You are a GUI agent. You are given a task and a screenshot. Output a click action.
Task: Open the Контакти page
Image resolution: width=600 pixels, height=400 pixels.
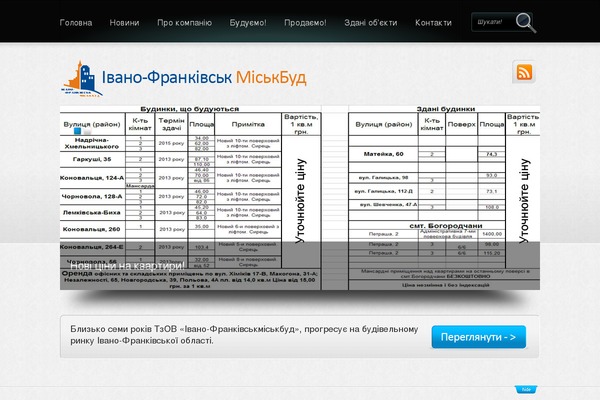433,23
